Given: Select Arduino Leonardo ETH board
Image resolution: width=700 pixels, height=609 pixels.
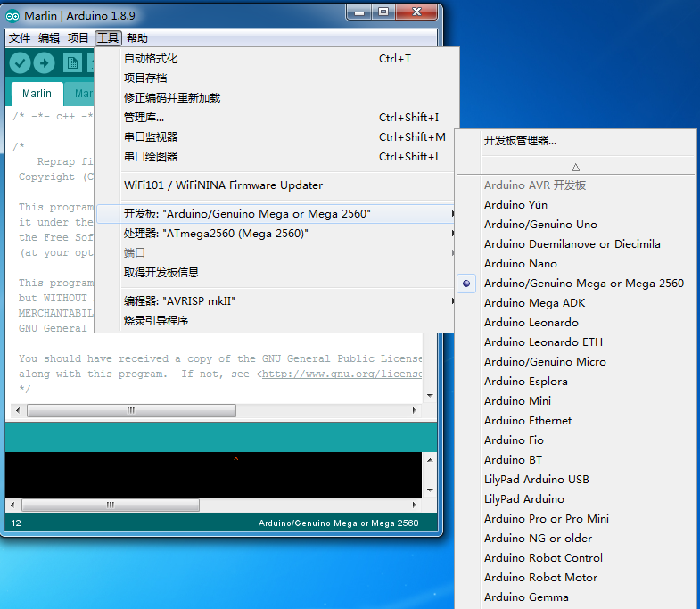Looking at the screenshot, I should [x=576, y=342].
